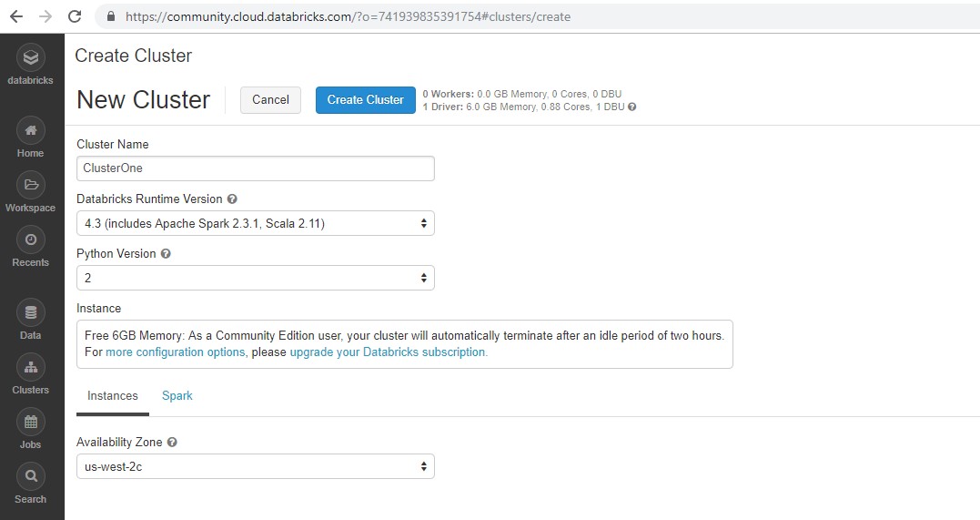Click the browser address bar URL
980x520 pixels.
click(x=349, y=17)
